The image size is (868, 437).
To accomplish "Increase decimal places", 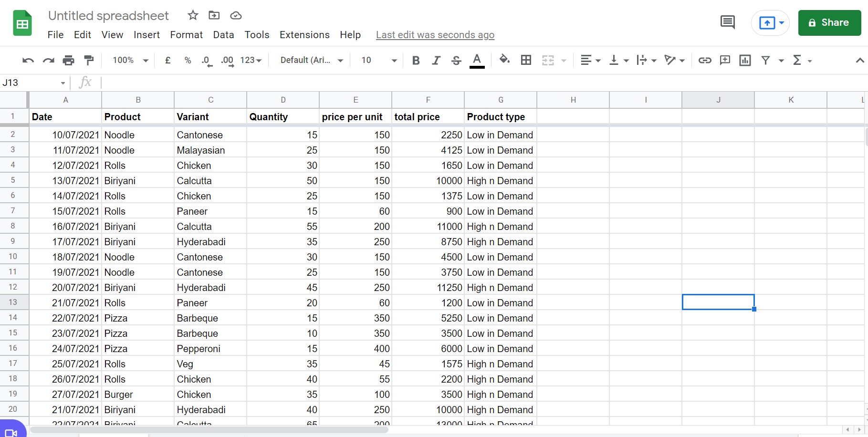I will [x=227, y=61].
